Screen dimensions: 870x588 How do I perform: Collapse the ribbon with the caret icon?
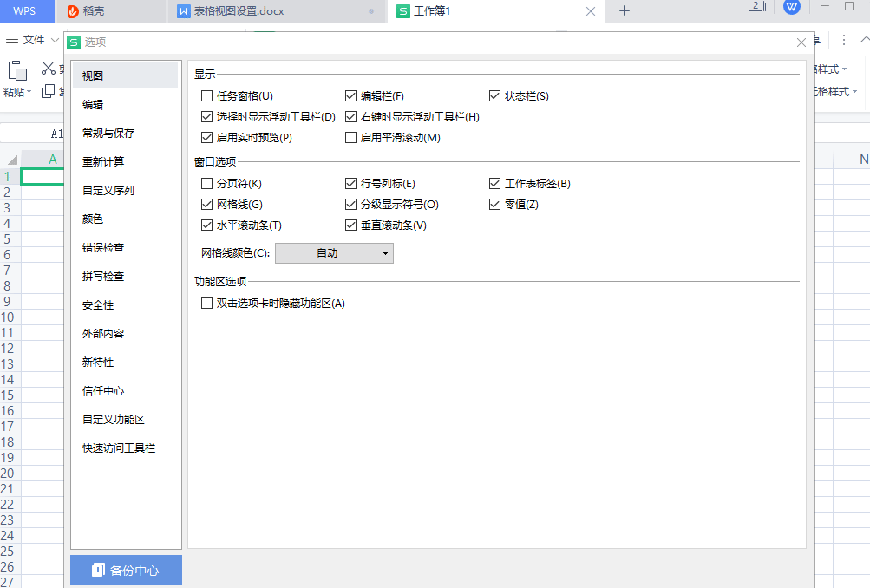865,39
